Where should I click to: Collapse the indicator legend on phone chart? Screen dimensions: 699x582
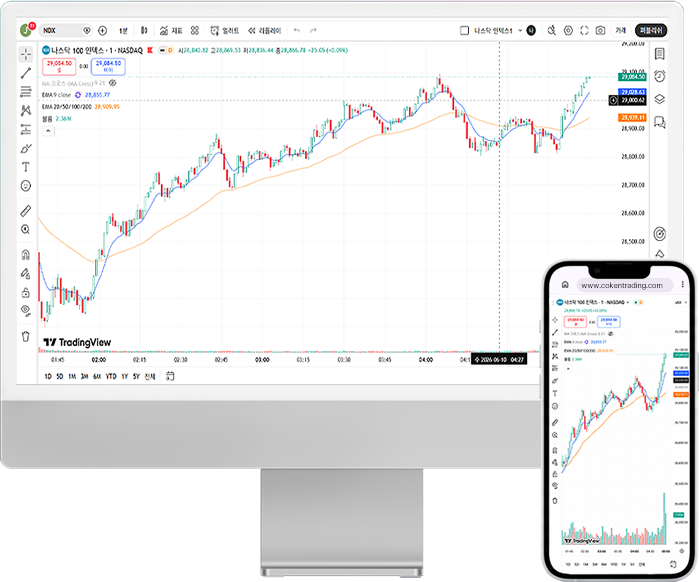tap(568, 369)
